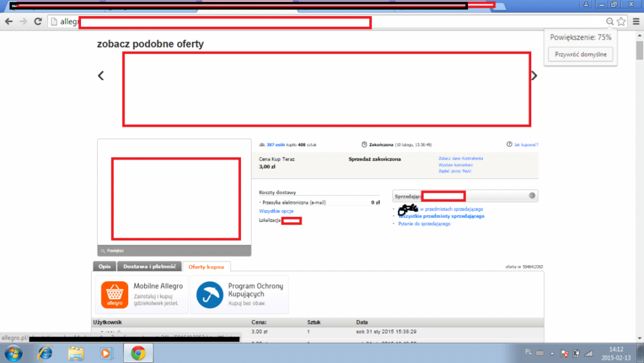
Task: Click the zoom magnifier icon in address bar
Action: tap(609, 21)
